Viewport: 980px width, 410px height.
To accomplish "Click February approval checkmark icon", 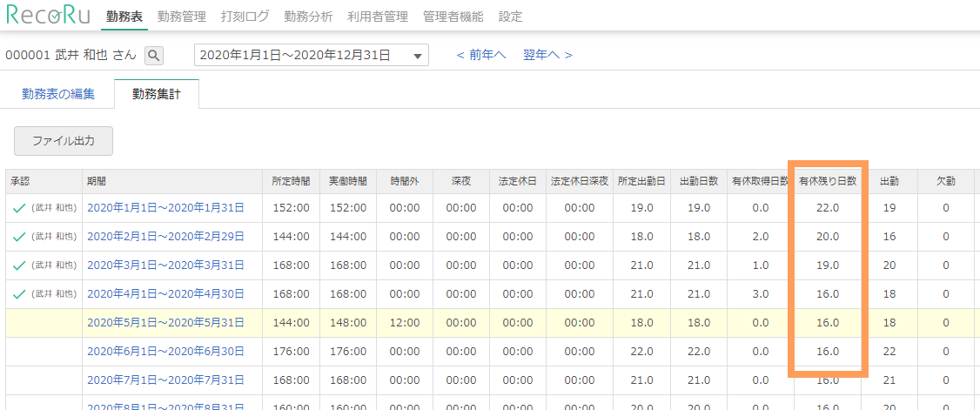I will (x=19, y=237).
